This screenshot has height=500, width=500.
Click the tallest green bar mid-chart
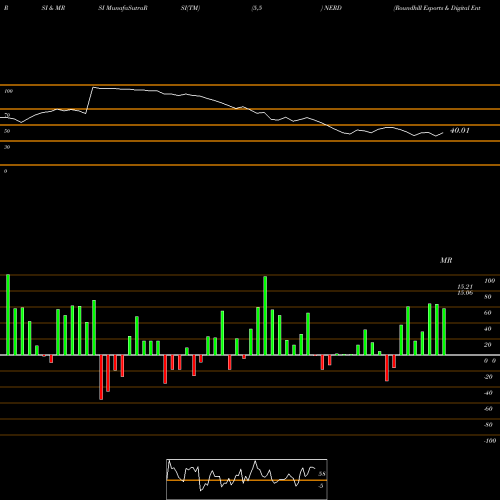click(265, 315)
